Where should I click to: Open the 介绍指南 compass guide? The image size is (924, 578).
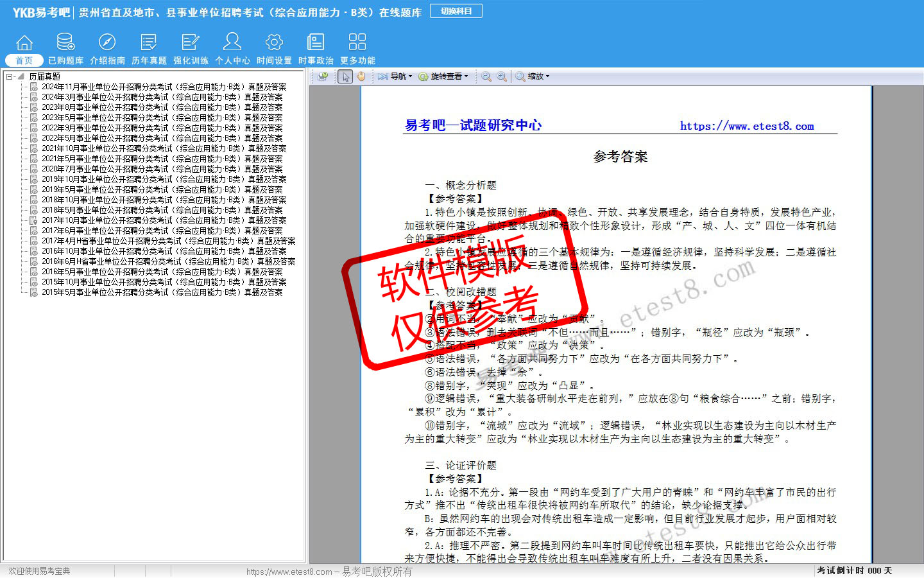click(107, 49)
